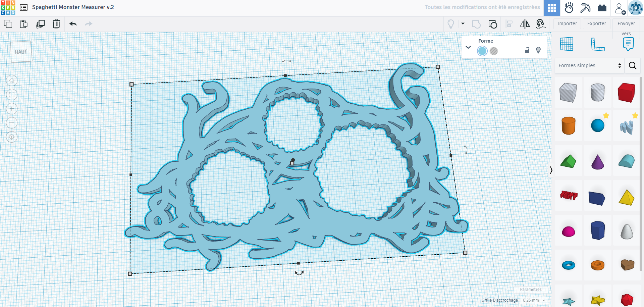The width and height of the screenshot is (644, 307).
Task: Choose the hole striped swatch
Action: point(494,51)
